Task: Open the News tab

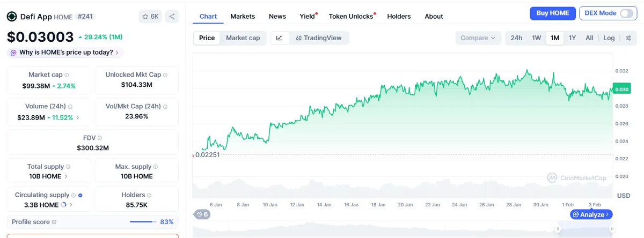Action: pyautogui.click(x=277, y=16)
